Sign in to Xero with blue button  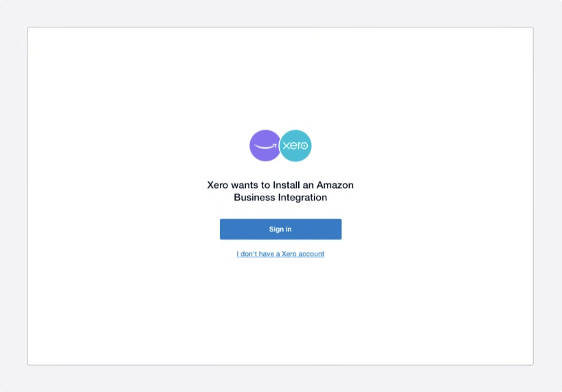pyautogui.click(x=280, y=229)
